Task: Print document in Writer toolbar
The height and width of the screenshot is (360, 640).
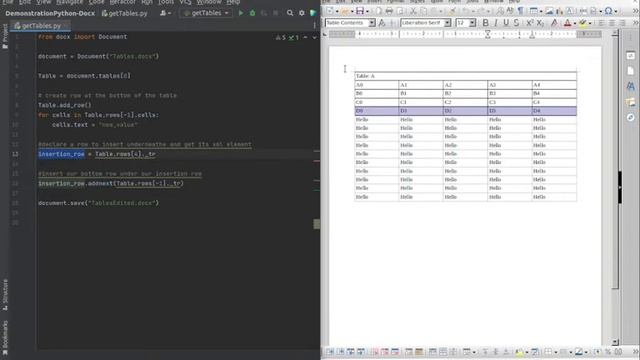Action: pos(389,11)
